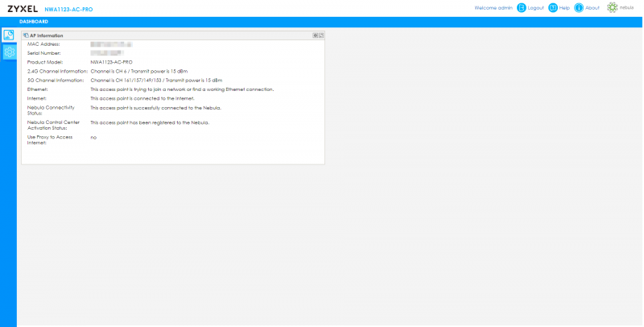Click the Logout icon
This screenshot has height=327, width=644.
pyautogui.click(x=521, y=8)
